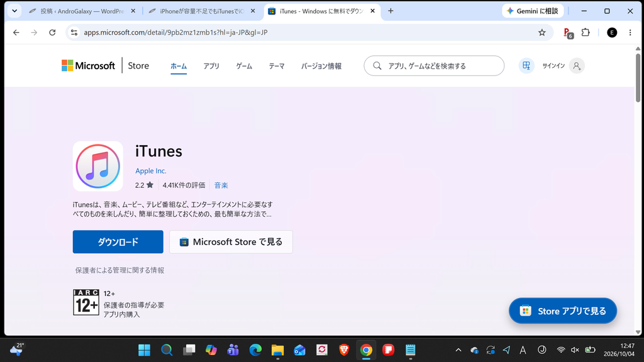Image resolution: width=644 pixels, height=362 pixels.
Task: Click the battery tray icon
Action: coord(590,350)
